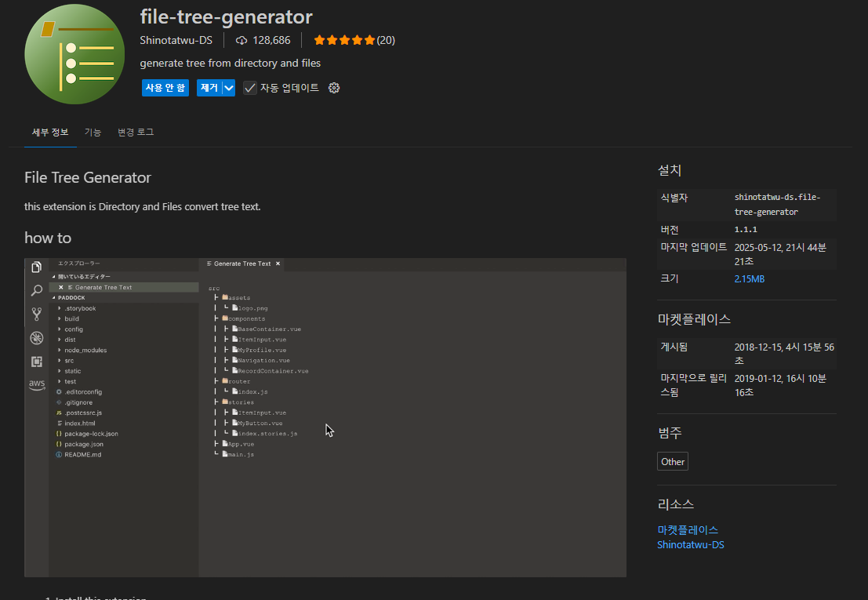868x600 pixels.
Task: Click version value 1.1.1
Action: [746, 229]
